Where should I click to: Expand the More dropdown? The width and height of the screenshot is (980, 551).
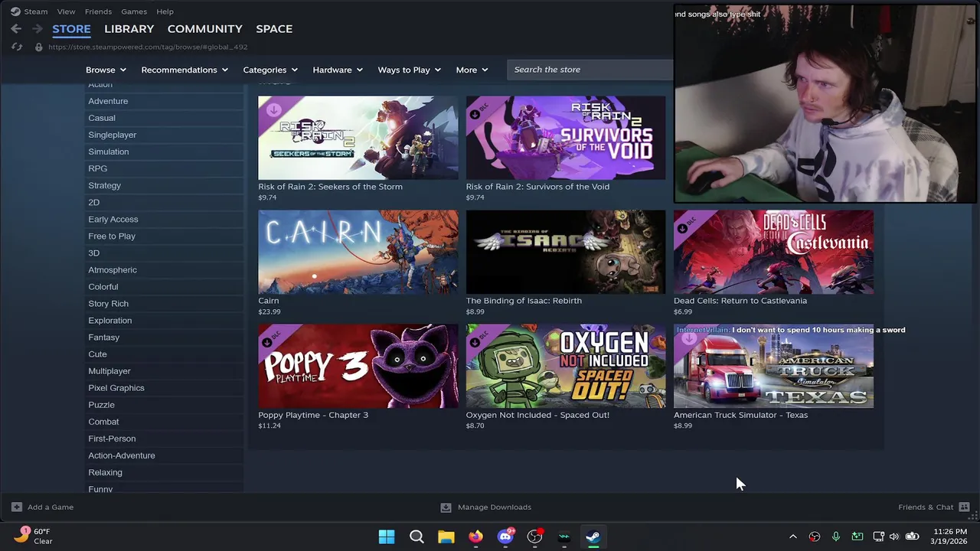(x=472, y=70)
